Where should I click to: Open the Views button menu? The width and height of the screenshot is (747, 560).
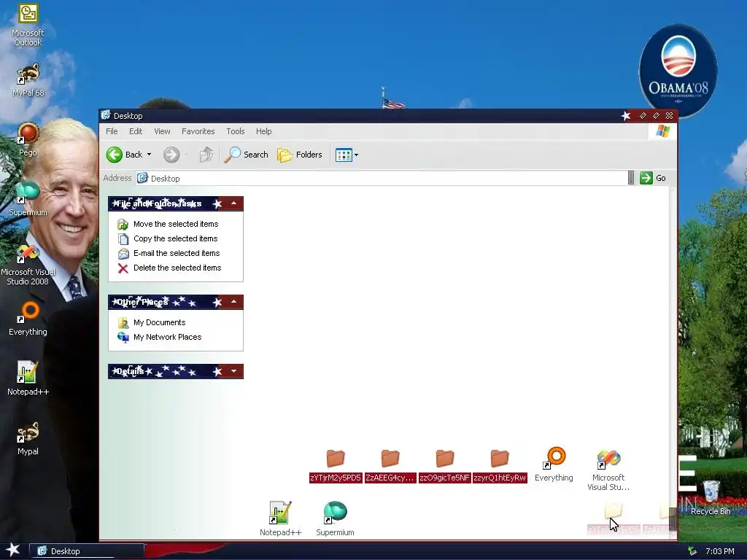tap(347, 155)
